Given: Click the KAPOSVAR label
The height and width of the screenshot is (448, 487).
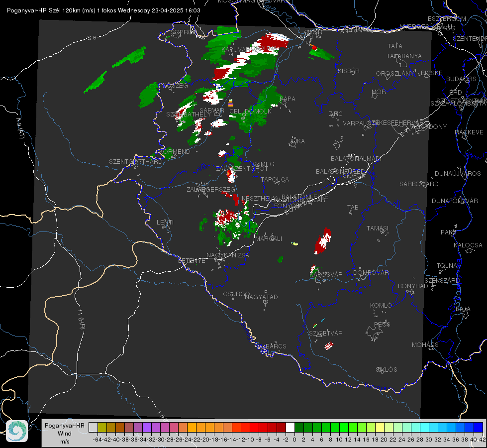Looking at the screenshot, I should 326,274.
